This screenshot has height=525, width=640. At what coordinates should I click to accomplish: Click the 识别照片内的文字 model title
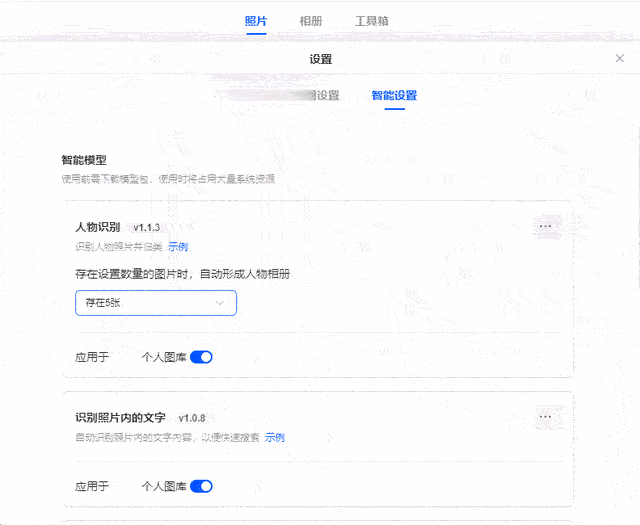point(120,418)
